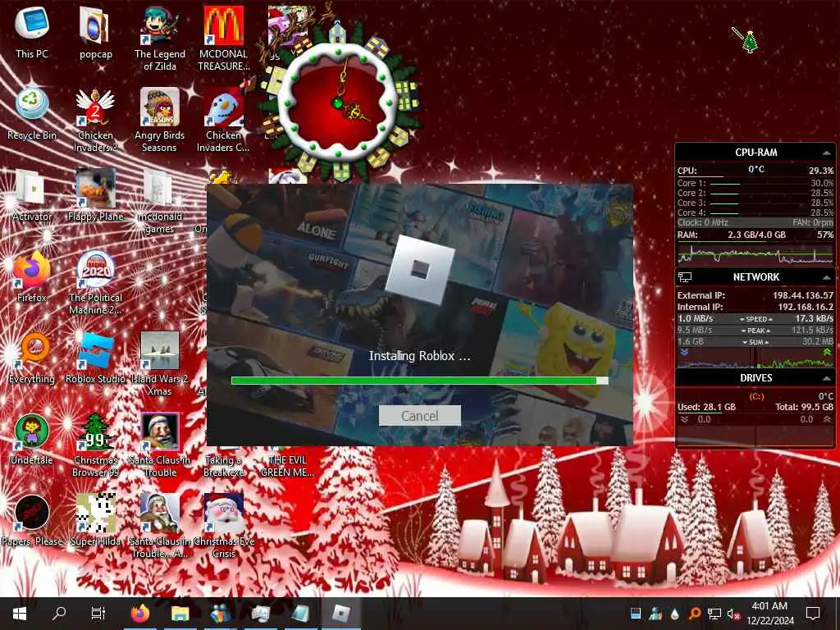Viewport: 840px width, 630px height.
Task: Select the Christmas Browser 99 shortcut
Action: point(95,445)
